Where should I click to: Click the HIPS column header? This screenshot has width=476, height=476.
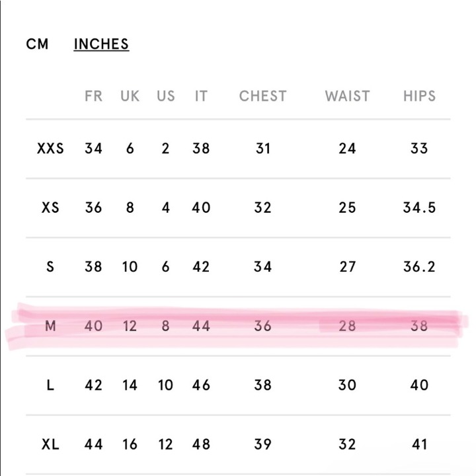click(x=419, y=96)
